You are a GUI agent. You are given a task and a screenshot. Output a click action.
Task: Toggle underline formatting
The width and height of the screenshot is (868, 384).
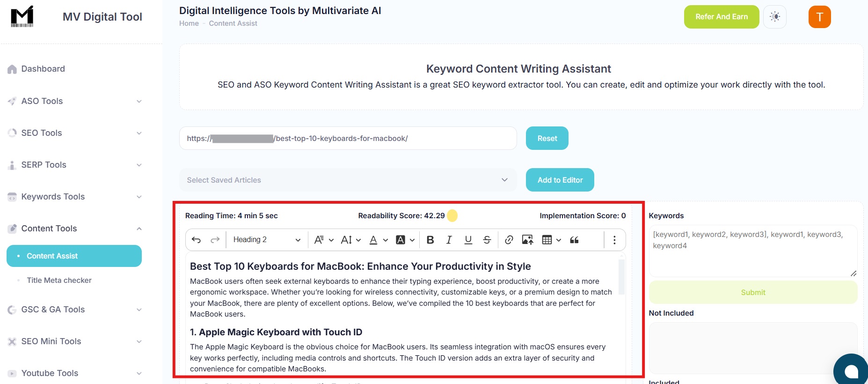(468, 240)
